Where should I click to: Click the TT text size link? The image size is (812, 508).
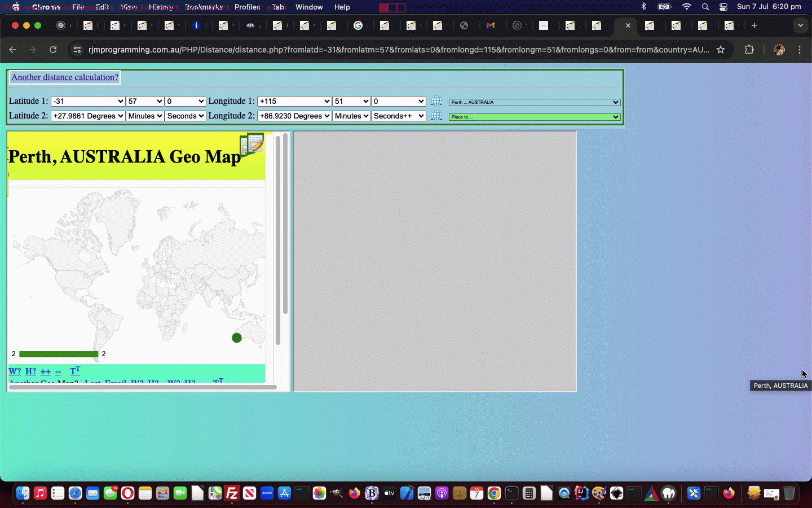[x=75, y=371]
